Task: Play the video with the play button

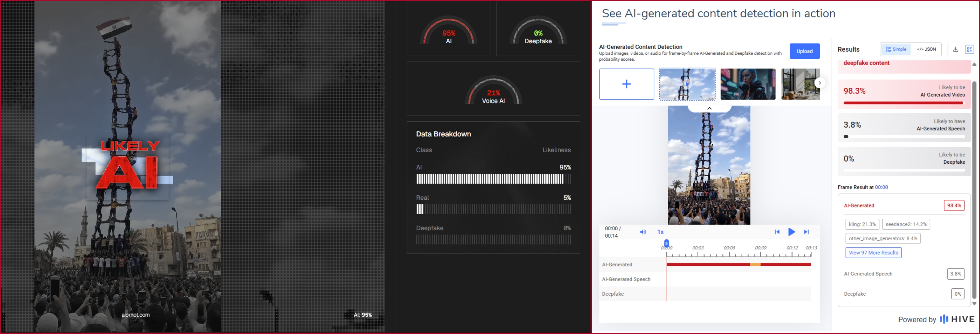Action: [791, 232]
